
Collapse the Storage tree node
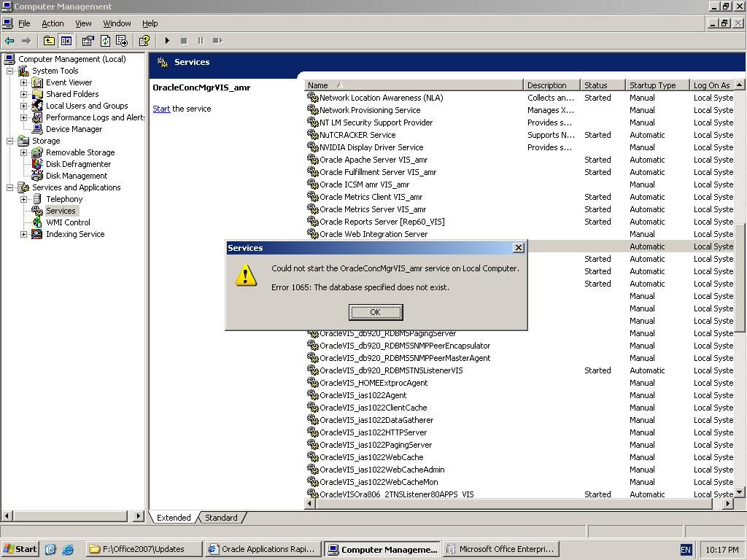[10, 141]
